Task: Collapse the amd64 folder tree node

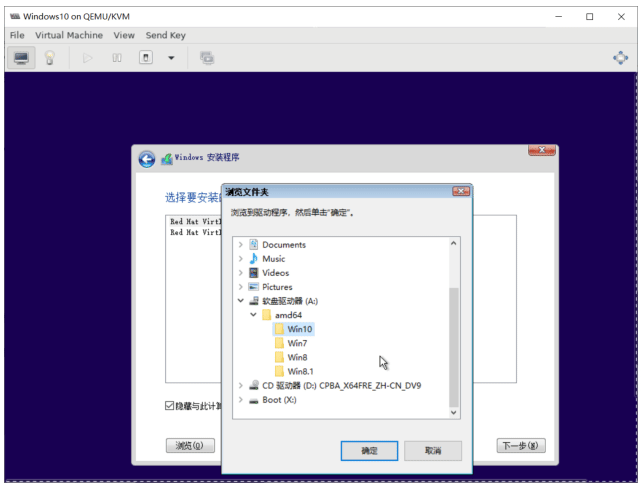Action: click(x=254, y=315)
